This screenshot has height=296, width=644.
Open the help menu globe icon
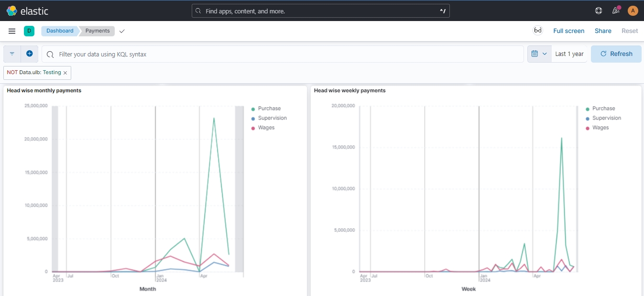[x=599, y=11]
